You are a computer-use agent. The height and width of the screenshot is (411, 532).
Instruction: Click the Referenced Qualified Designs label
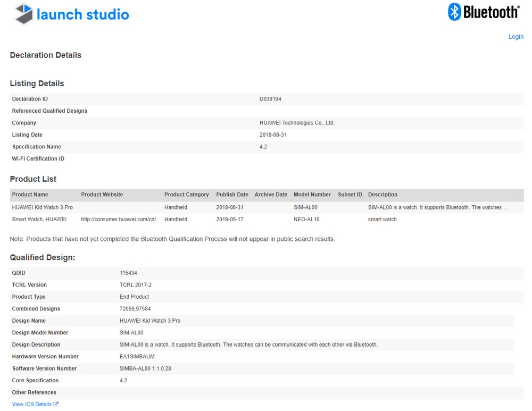(x=49, y=111)
